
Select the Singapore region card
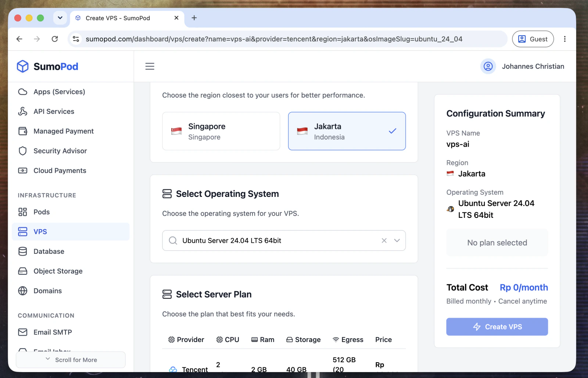(221, 131)
